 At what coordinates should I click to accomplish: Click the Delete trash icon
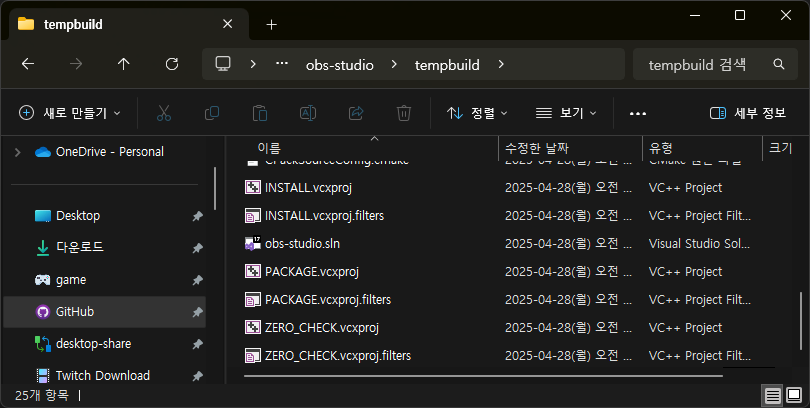pos(404,113)
